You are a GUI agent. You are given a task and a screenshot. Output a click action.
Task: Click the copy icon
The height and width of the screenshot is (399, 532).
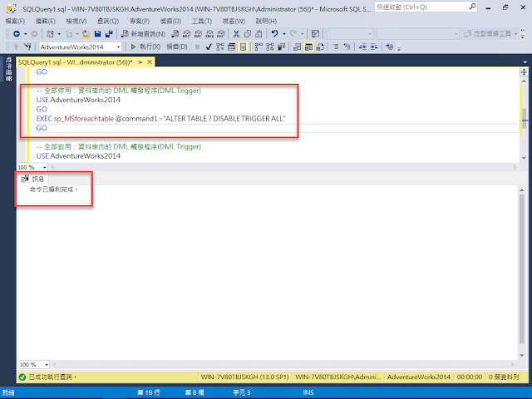coord(248,33)
